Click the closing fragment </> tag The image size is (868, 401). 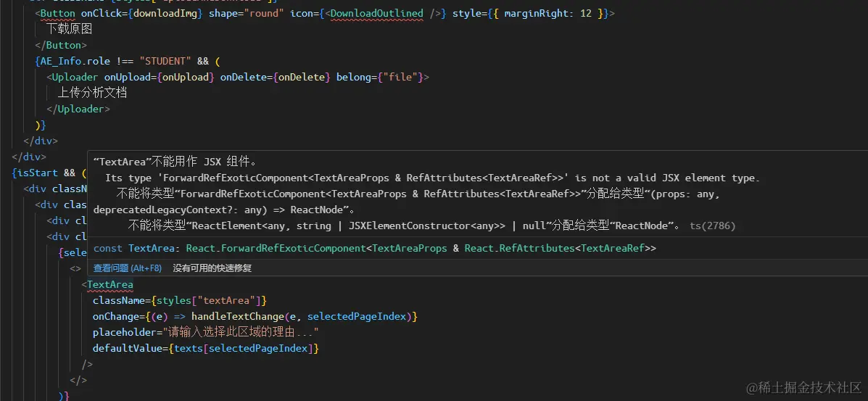[78, 381]
